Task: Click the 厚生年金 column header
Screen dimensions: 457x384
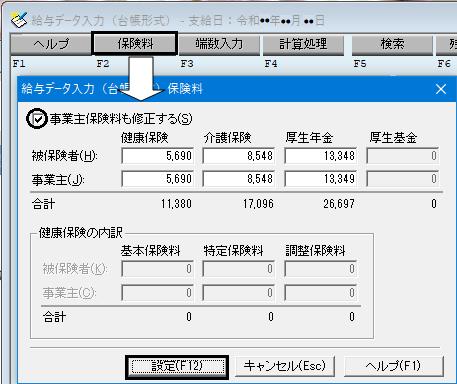Action: [x=309, y=138]
